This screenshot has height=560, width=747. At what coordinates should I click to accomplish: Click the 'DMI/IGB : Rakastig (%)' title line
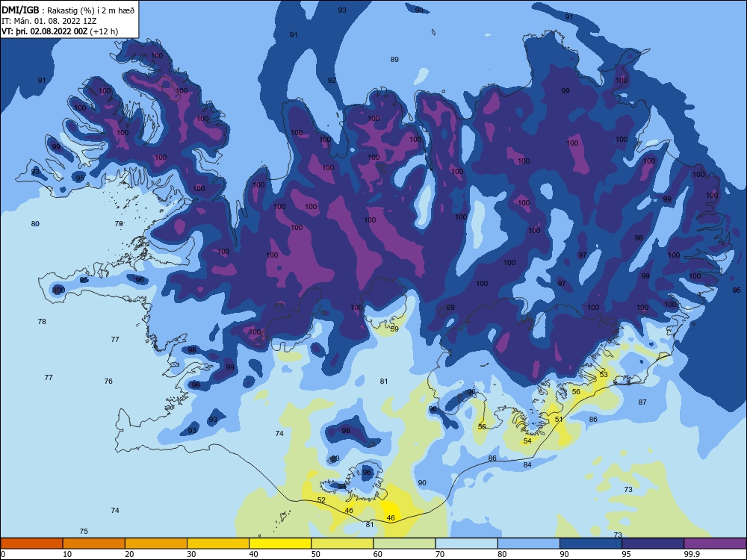pos(68,11)
